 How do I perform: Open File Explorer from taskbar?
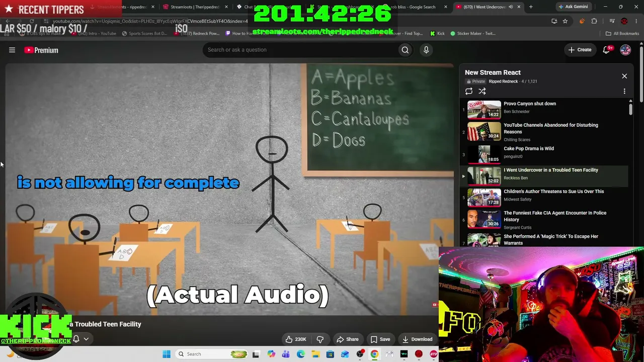(315, 354)
